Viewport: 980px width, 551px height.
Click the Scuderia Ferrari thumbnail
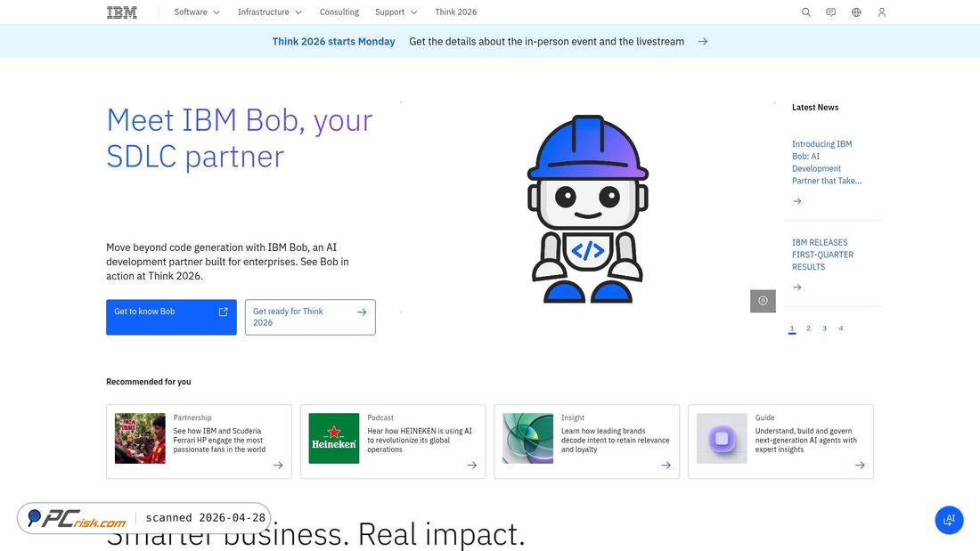140,439
